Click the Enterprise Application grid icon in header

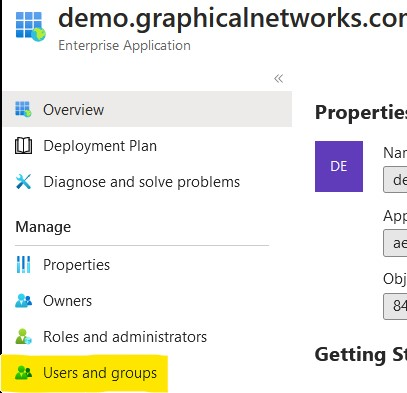[x=30, y=27]
